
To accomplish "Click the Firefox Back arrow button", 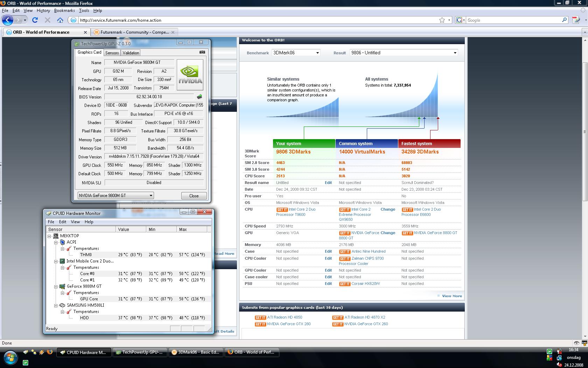I will [x=8, y=20].
